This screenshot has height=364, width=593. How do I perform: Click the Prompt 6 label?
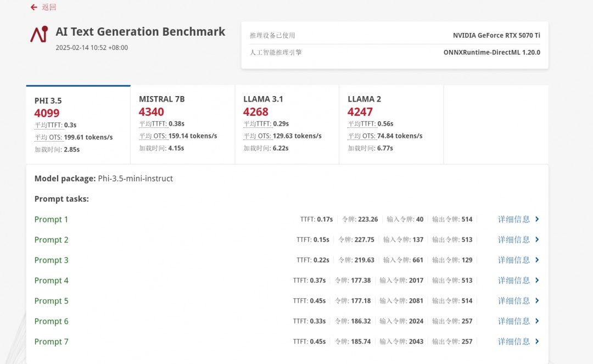(52, 322)
